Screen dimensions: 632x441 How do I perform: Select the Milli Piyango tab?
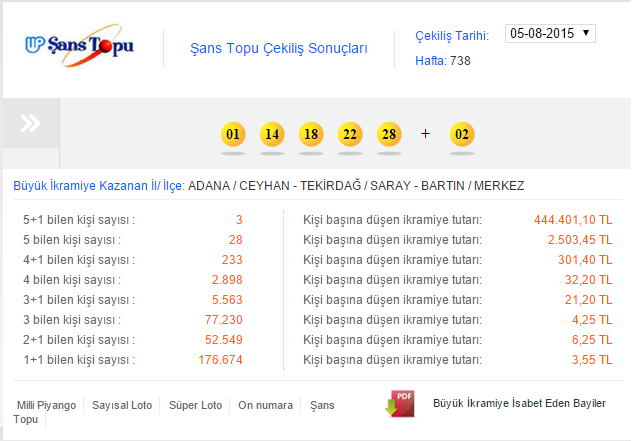pyautogui.click(x=46, y=405)
